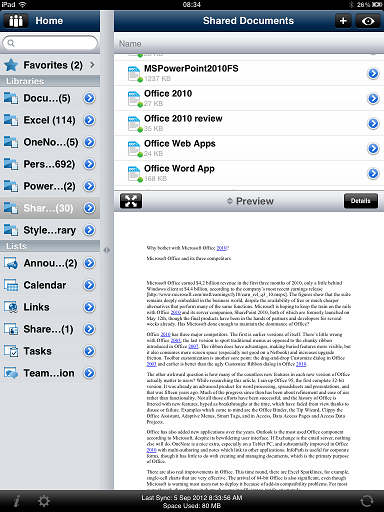Screen dimensions: 384x512
Task: Click the Last Sync status text
Action: [192, 498]
